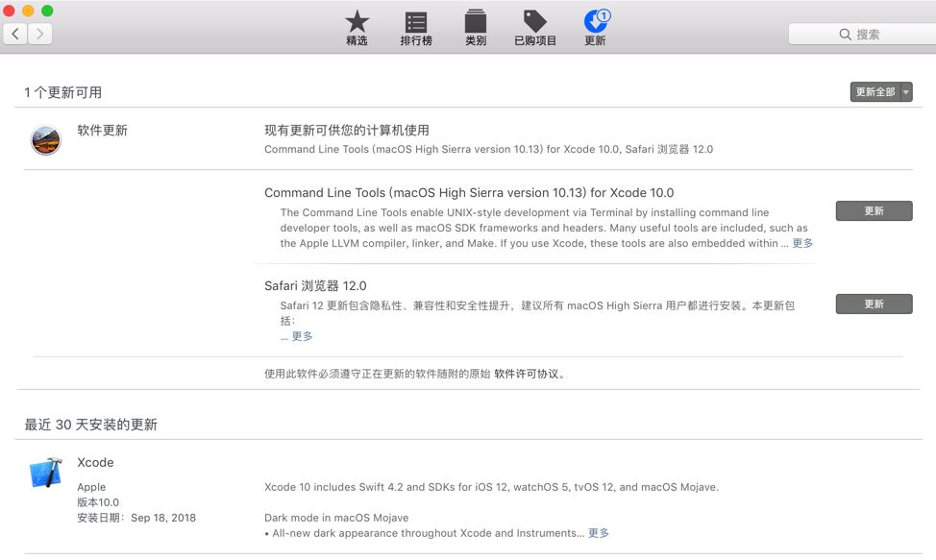The image size is (936, 560).
Task: Expand the 更新全部 dropdown arrow
Action: click(906, 92)
